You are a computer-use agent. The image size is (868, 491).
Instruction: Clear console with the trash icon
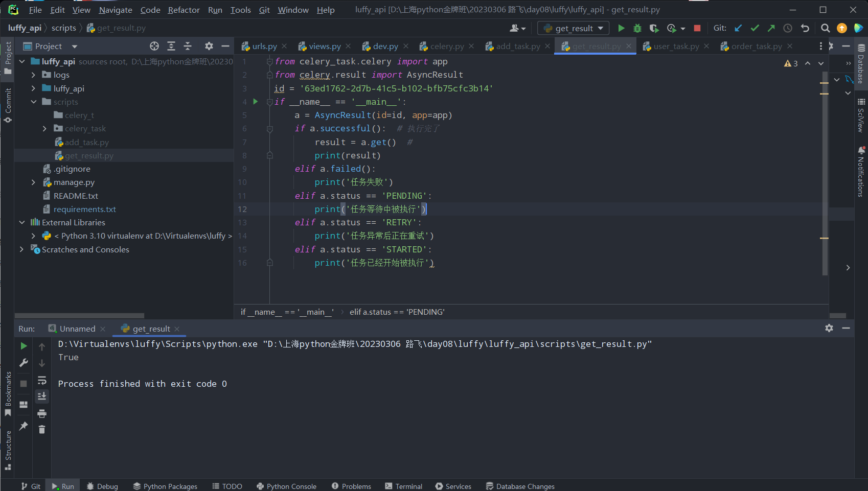42,430
